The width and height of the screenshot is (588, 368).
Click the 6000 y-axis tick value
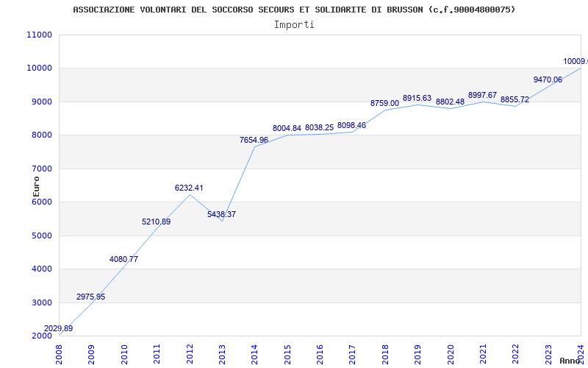(x=42, y=202)
